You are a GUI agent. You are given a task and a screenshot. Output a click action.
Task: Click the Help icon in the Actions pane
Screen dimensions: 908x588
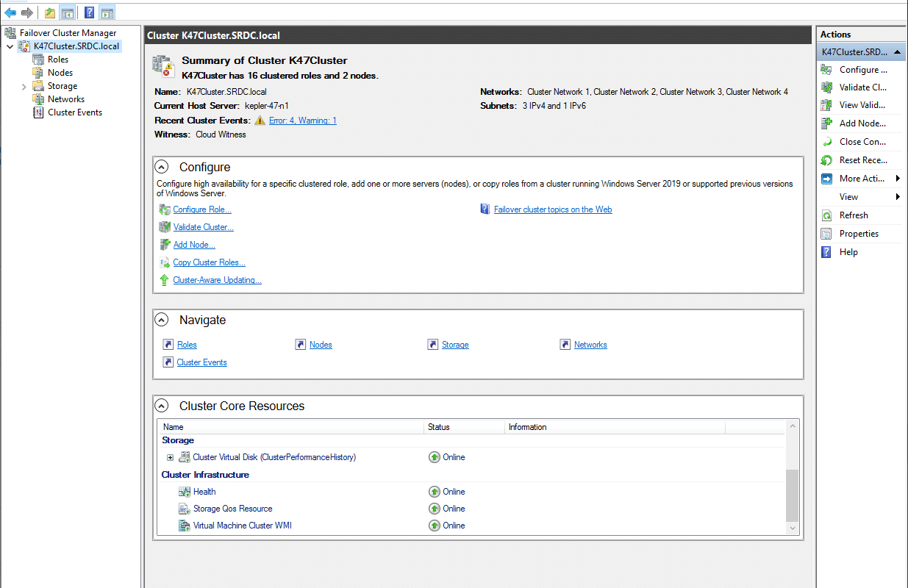(826, 252)
